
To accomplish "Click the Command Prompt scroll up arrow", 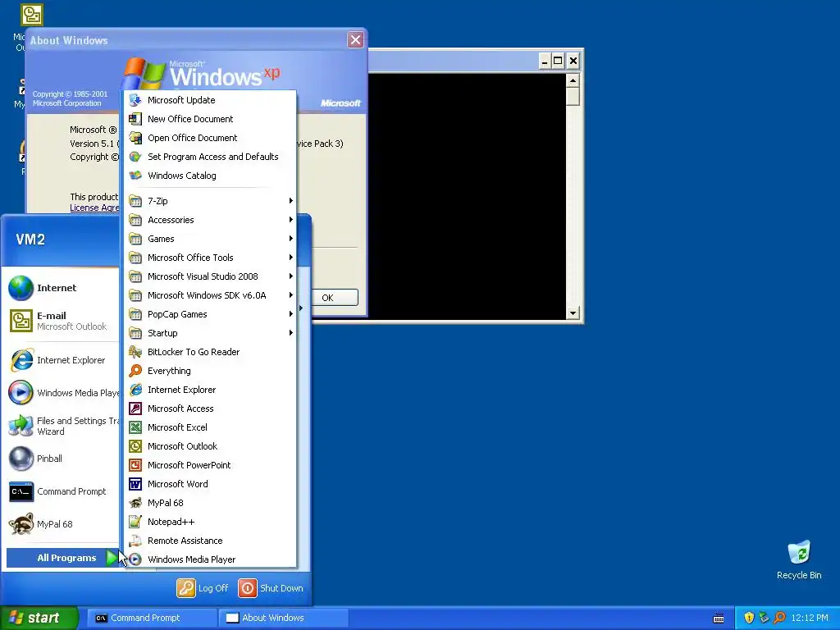I will (573, 81).
